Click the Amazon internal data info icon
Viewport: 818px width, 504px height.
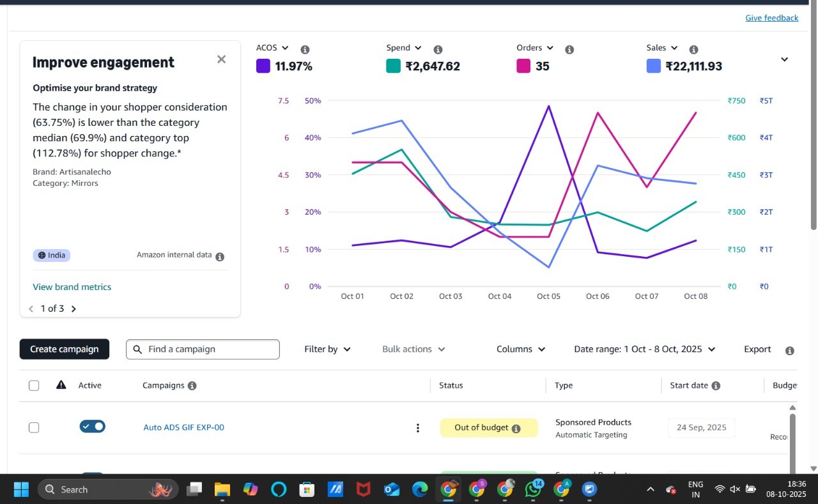pos(220,257)
